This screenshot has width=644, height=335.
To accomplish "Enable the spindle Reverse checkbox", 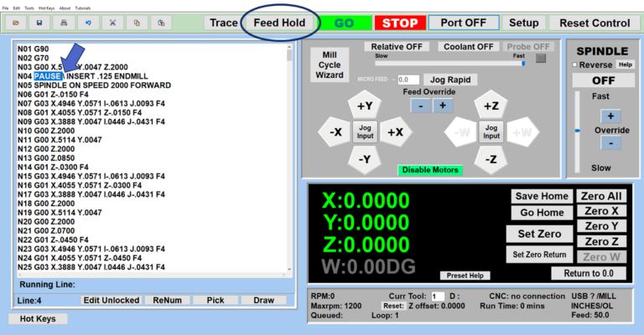I will (x=574, y=64).
